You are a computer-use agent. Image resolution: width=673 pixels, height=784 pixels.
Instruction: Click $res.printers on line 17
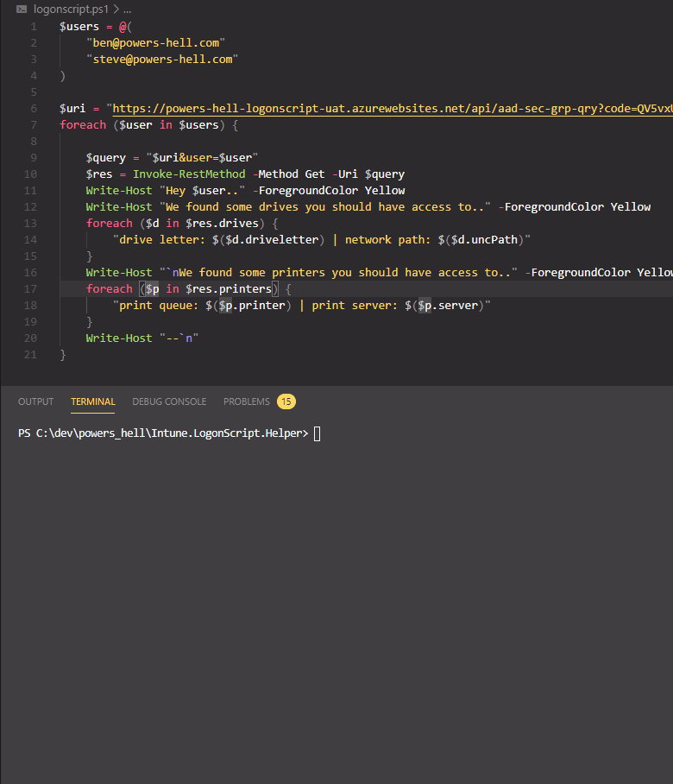tap(229, 289)
